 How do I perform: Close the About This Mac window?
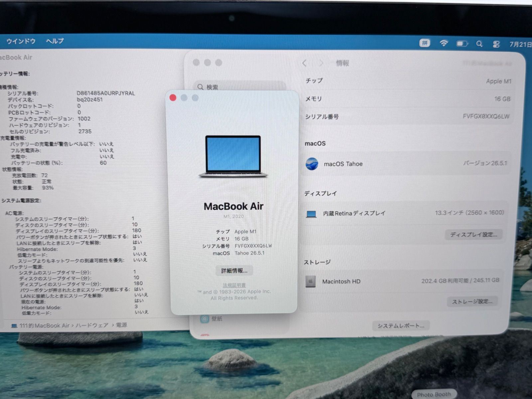(173, 97)
